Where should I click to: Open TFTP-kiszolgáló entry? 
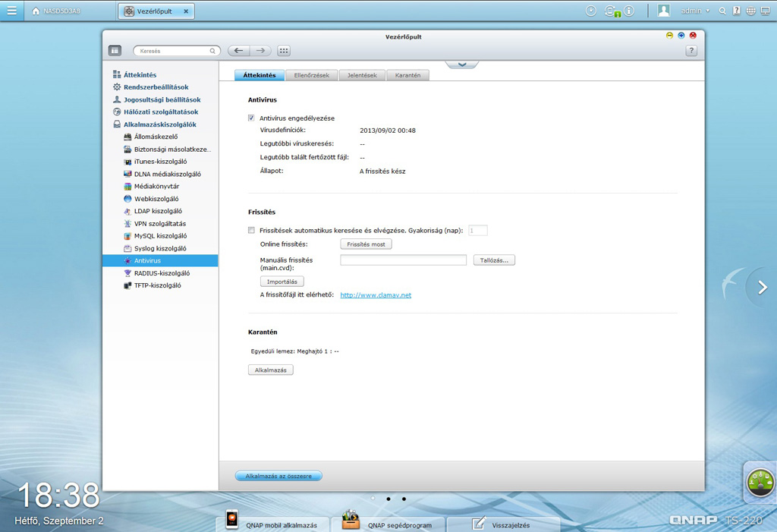tap(152, 285)
